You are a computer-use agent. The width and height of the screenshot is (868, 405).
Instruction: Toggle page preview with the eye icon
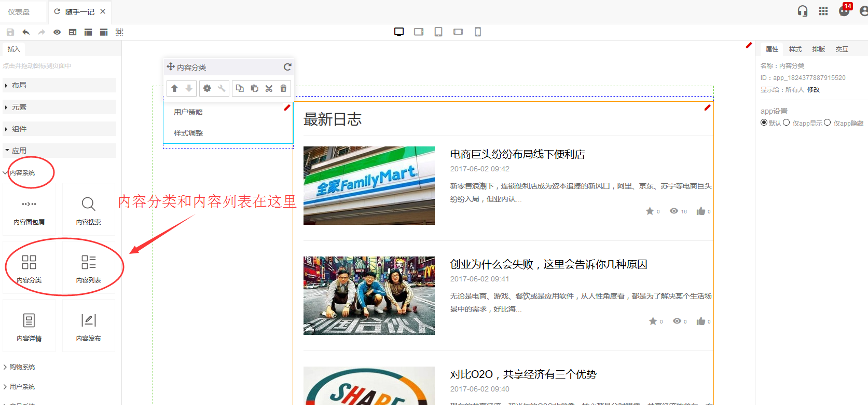coord(57,32)
